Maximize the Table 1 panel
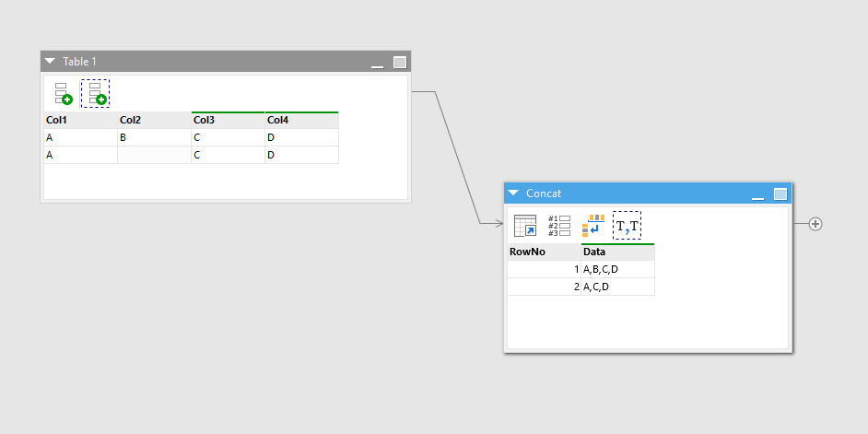This screenshot has width=868, height=434. click(400, 63)
